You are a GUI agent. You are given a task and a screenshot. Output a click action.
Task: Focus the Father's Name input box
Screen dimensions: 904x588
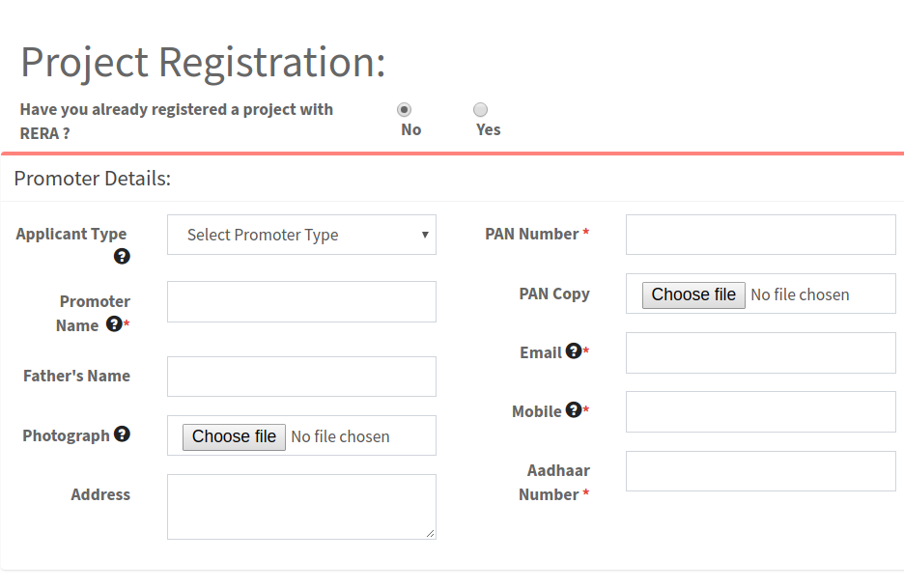click(301, 377)
